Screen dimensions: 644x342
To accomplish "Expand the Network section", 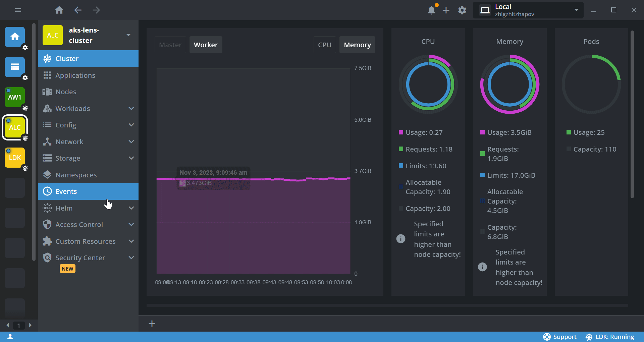I will (69, 141).
